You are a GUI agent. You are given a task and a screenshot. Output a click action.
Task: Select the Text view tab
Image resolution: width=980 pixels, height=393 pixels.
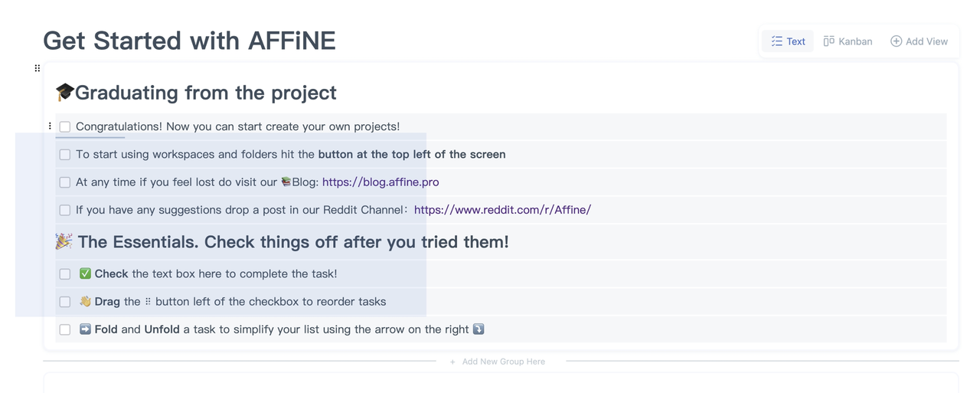788,41
